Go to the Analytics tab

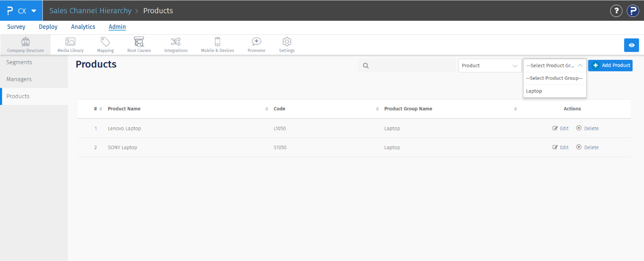(83, 27)
